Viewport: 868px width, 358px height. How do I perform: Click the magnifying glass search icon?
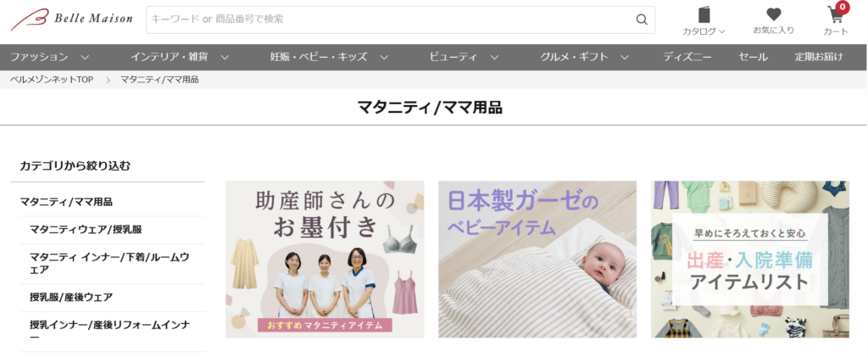[x=642, y=20]
